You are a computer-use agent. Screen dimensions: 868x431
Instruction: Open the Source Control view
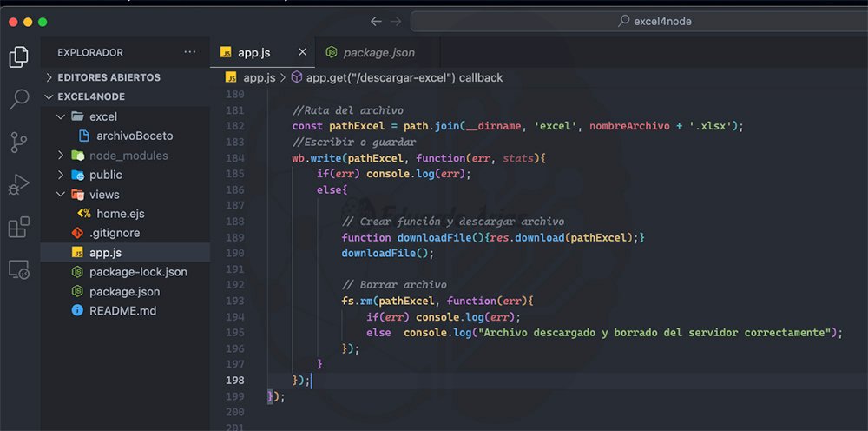pos(19,143)
